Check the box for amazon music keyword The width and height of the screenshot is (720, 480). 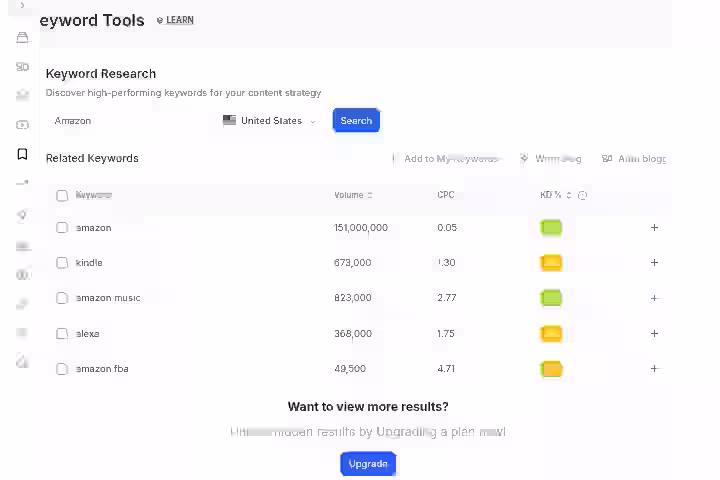pos(62,298)
